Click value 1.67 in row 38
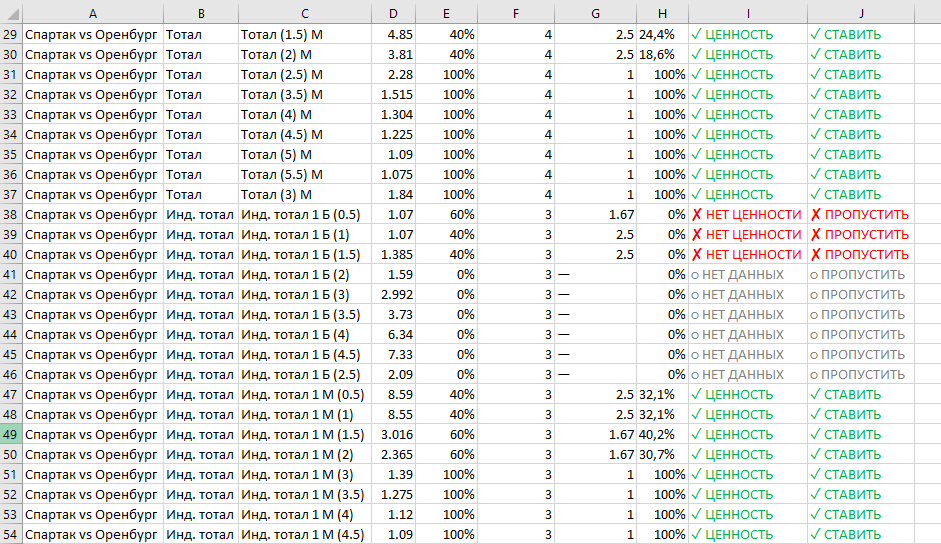 coord(621,214)
